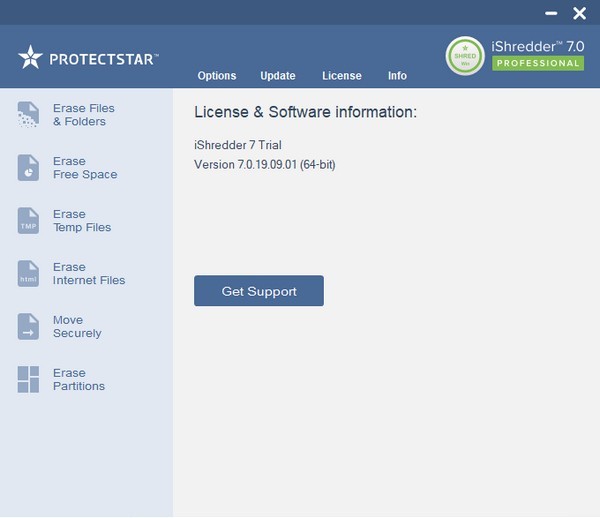Minimize the iShredder window
The image size is (600, 518).
pos(551,13)
